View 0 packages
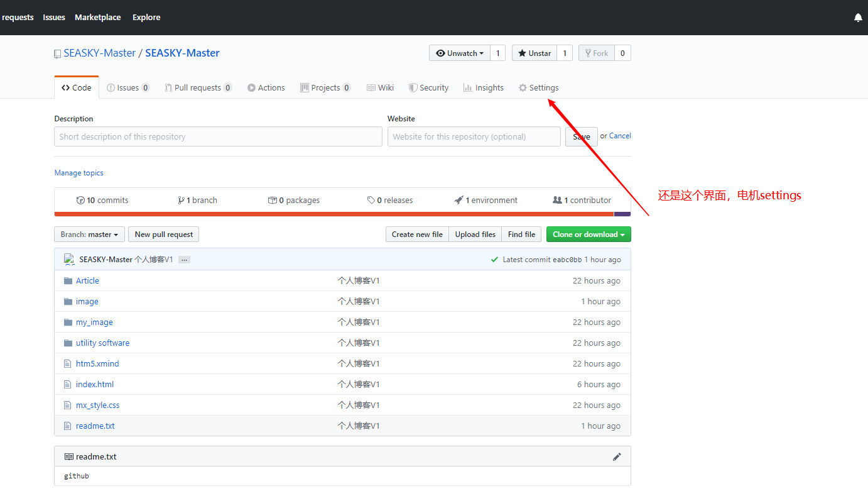 click(293, 201)
